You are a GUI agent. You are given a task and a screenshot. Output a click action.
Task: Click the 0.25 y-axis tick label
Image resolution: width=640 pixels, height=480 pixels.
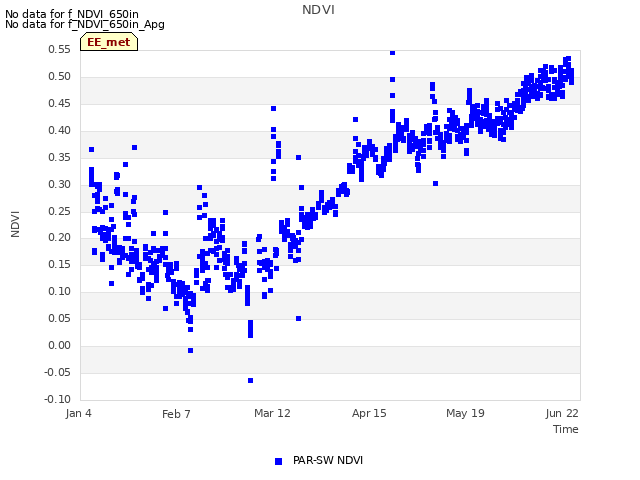(60, 211)
